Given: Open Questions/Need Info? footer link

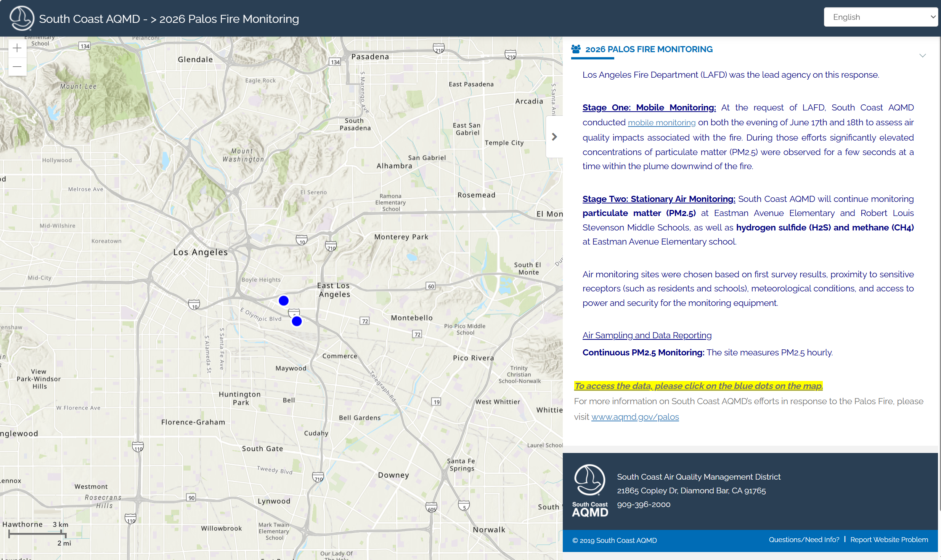Looking at the screenshot, I should click(804, 540).
